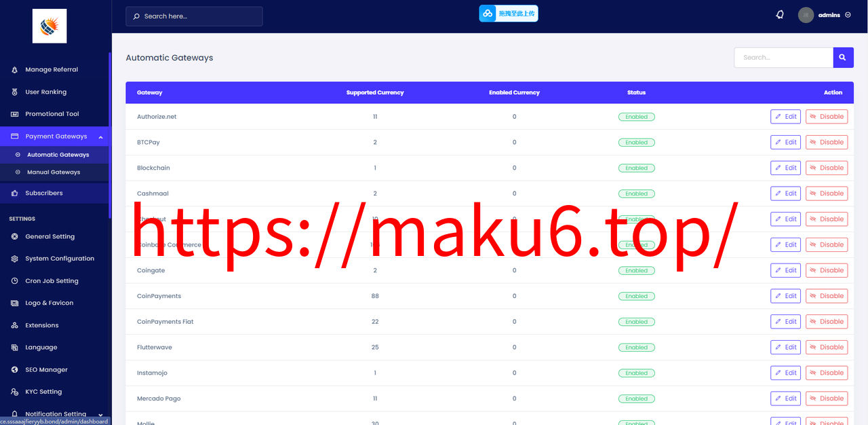Click the admin avatar picture
The height and width of the screenshot is (425, 868).
point(806,15)
